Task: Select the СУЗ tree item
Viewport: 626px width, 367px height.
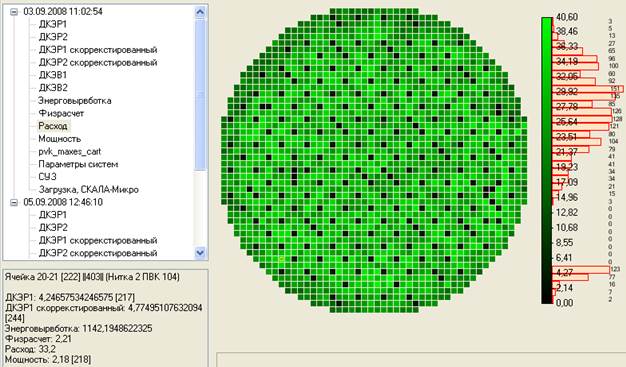Action: tap(48, 177)
